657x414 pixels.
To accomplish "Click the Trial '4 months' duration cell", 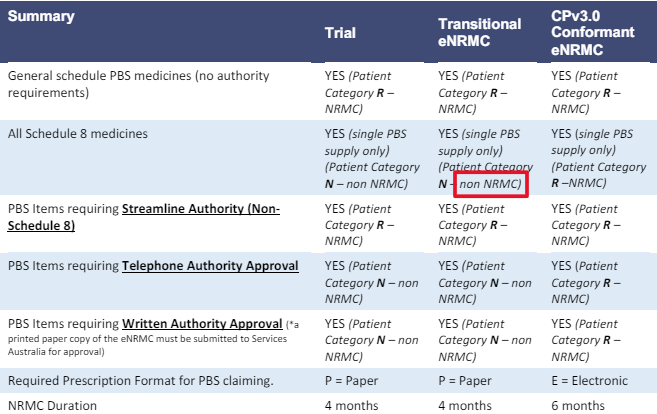I will (351, 406).
